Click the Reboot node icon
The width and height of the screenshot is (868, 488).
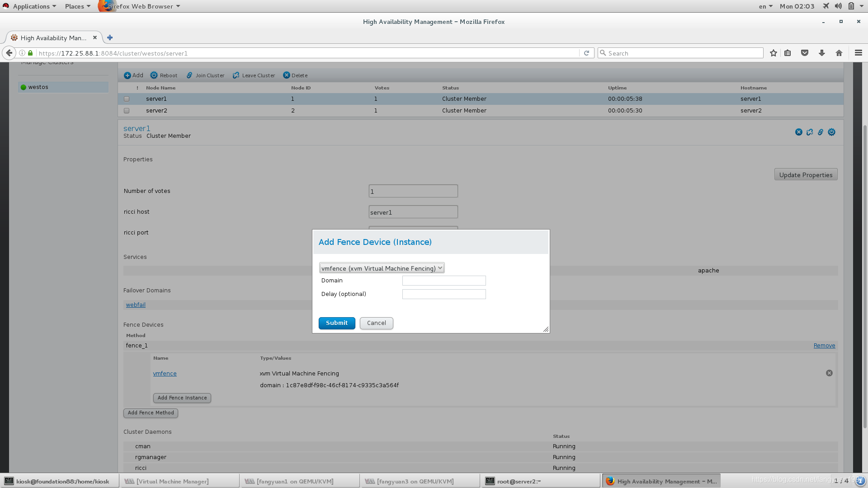click(154, 75)
